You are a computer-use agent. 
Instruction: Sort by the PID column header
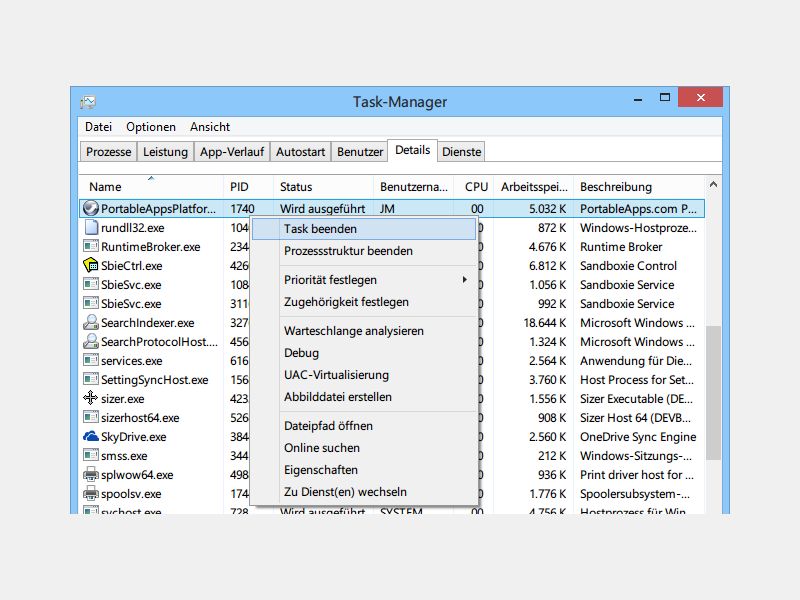click(248, 187)
